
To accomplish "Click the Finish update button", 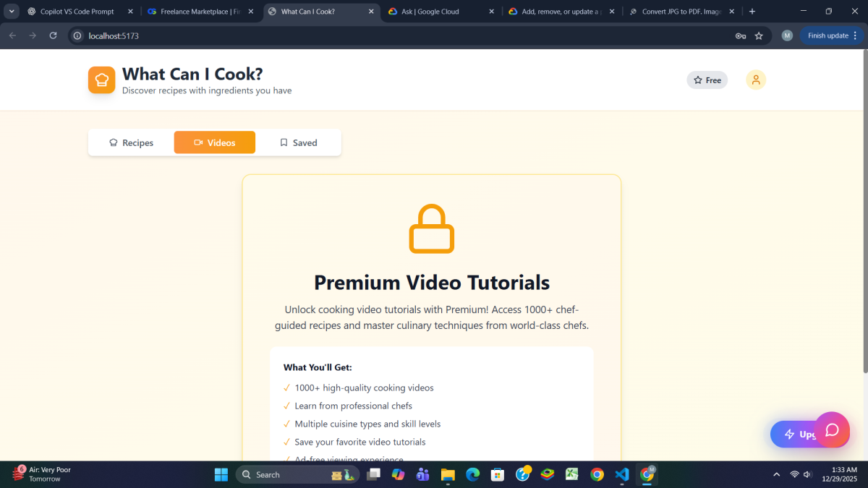I will 827,35.
